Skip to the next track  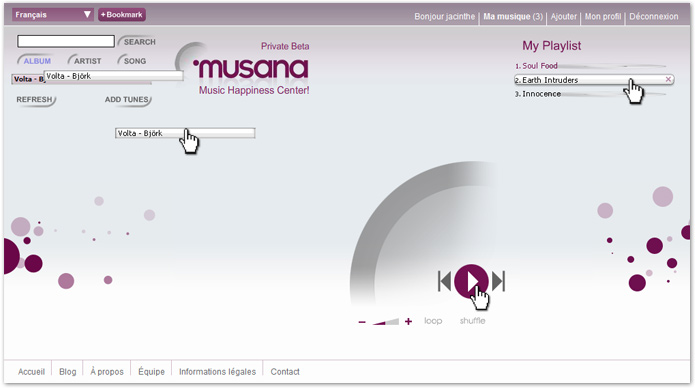click(x=499, y=281)
